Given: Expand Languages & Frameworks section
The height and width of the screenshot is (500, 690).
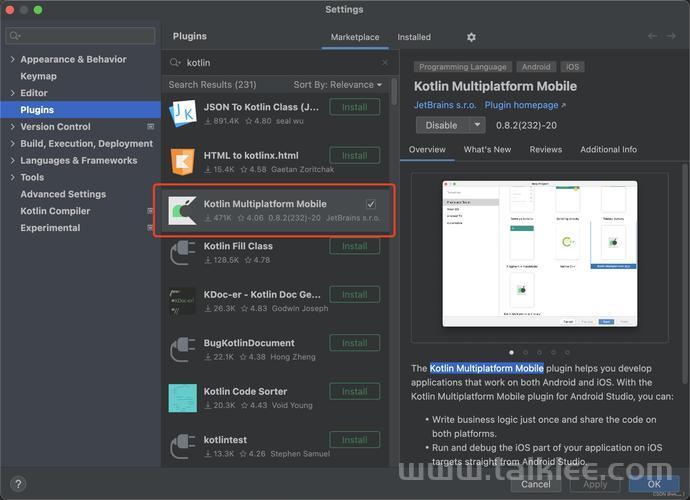Looking at the screenshot, I should point(12,160).
